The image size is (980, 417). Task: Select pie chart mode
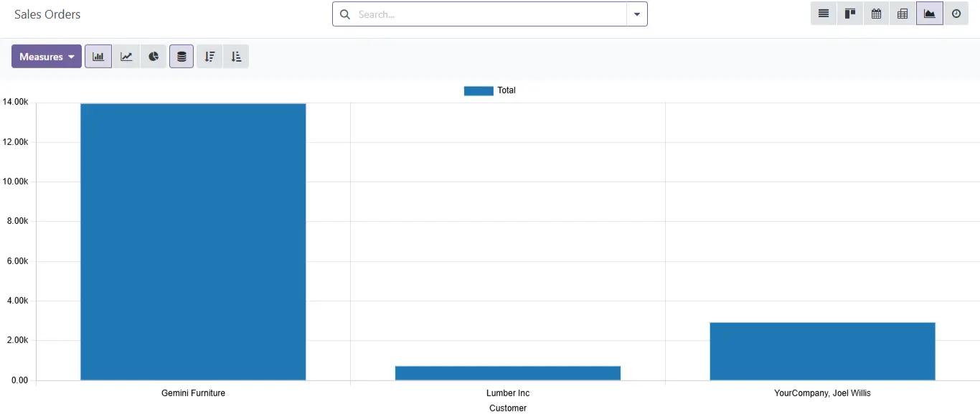(154, 57)
